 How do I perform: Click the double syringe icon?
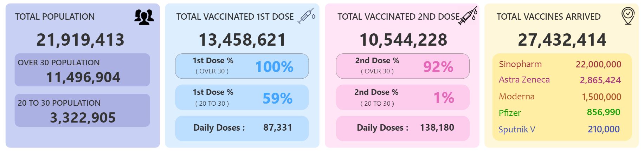(468, 16)
